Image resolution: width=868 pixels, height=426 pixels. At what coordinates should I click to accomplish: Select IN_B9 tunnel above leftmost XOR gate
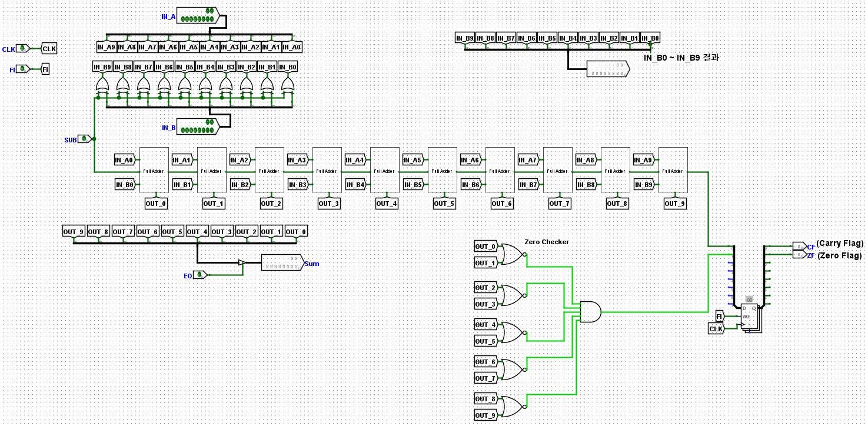tap(103, 67)
